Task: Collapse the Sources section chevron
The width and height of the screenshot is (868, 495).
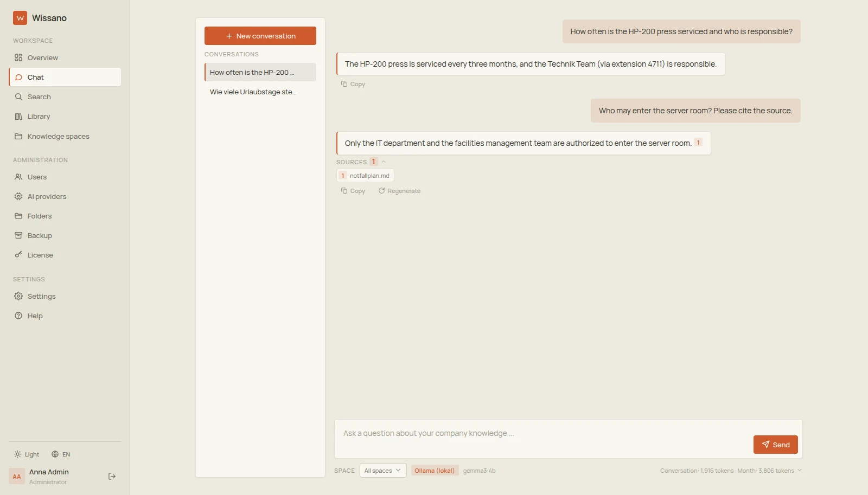Action: click(384, 162)
